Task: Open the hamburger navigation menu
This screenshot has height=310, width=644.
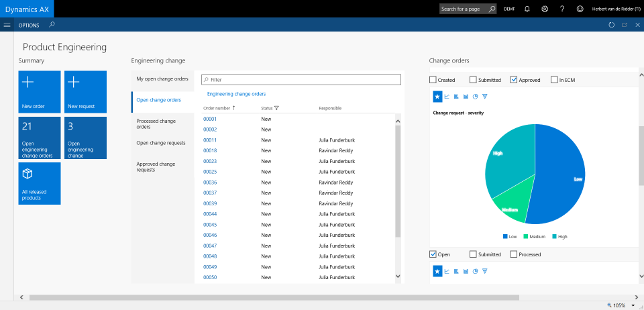Action: pos(7,25)
